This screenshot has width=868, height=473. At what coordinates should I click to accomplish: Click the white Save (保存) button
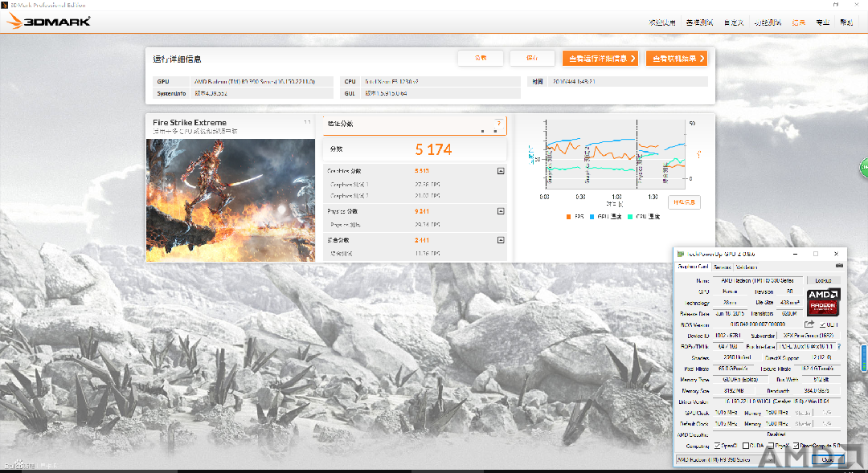coord(532,58)
